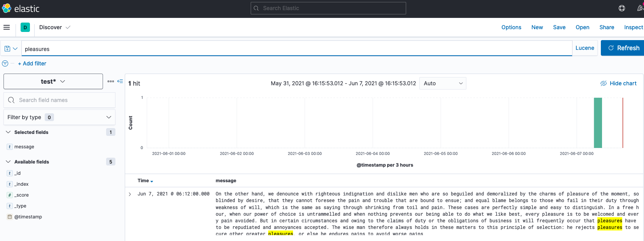Open the test* index pattern selector
The image size is (644, 241).
tap(53, 81)
